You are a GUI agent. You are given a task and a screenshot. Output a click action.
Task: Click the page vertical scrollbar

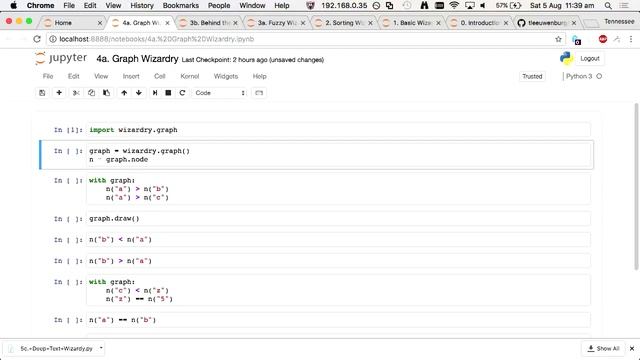636,186
